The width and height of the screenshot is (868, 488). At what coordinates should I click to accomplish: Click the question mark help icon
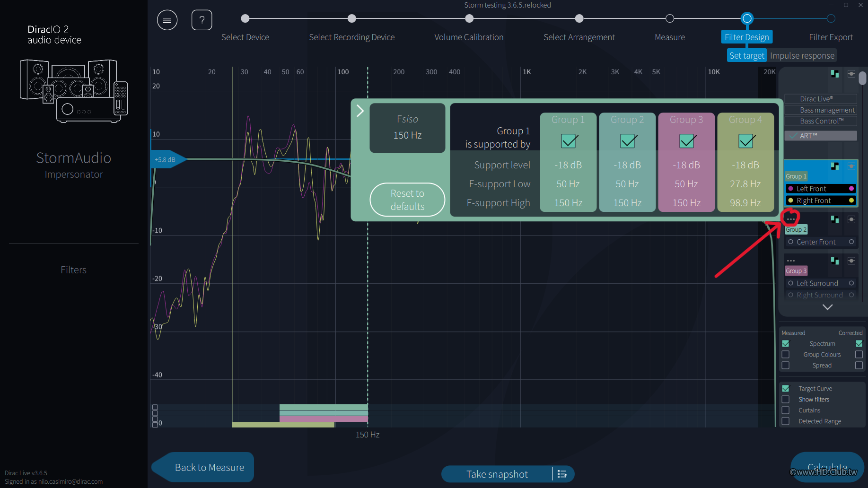point(202,20)
